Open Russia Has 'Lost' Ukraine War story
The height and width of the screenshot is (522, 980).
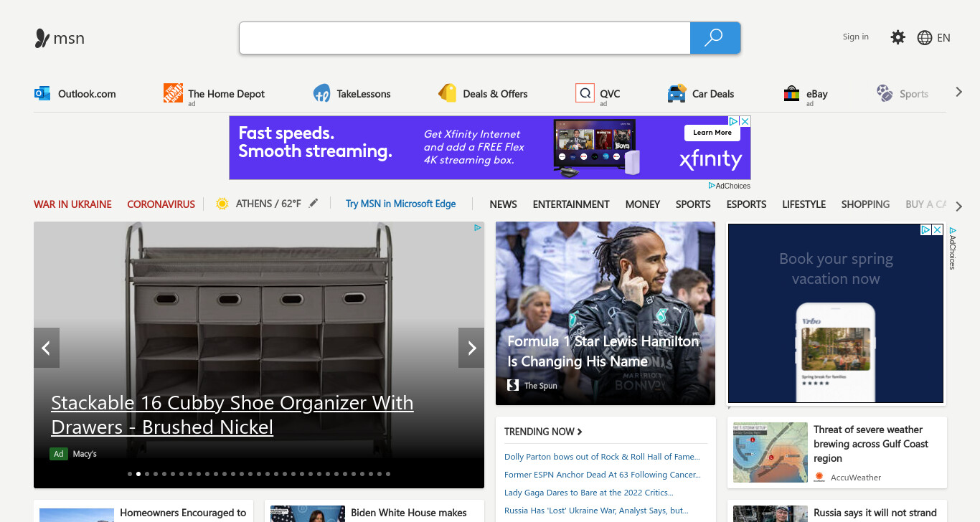(596, 511)
